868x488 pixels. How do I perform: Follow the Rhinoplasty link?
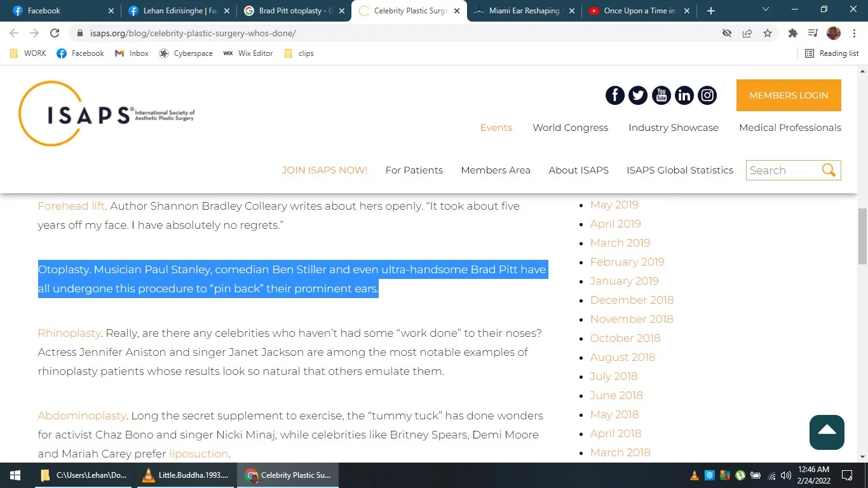[x=69, y=333]
